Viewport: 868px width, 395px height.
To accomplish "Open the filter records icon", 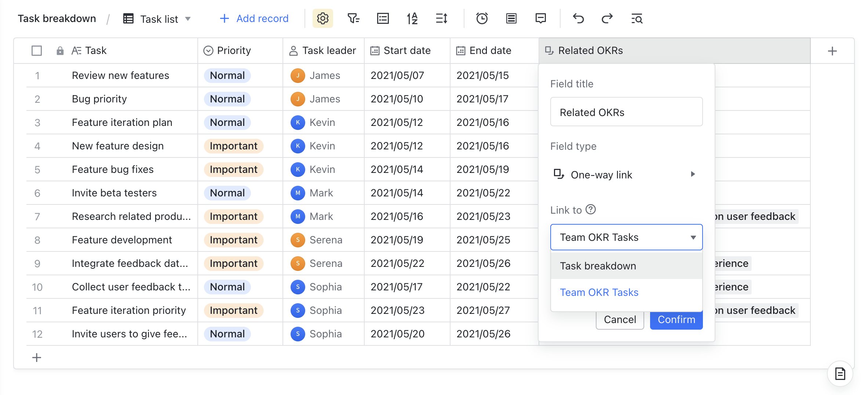I will pyautogui.click(x=353, y=18).
